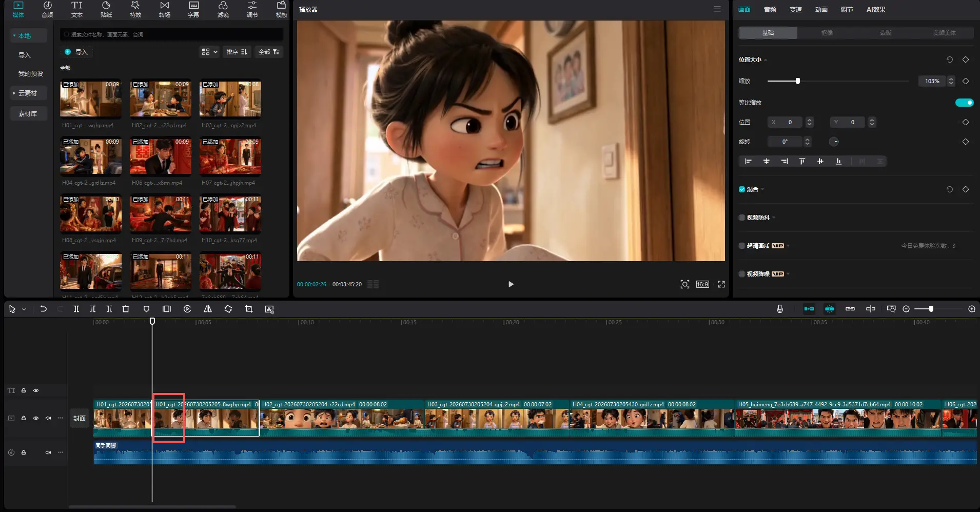Click the 导入 import button with plus icon
This screenshot has width=980, height=512.
76,52
